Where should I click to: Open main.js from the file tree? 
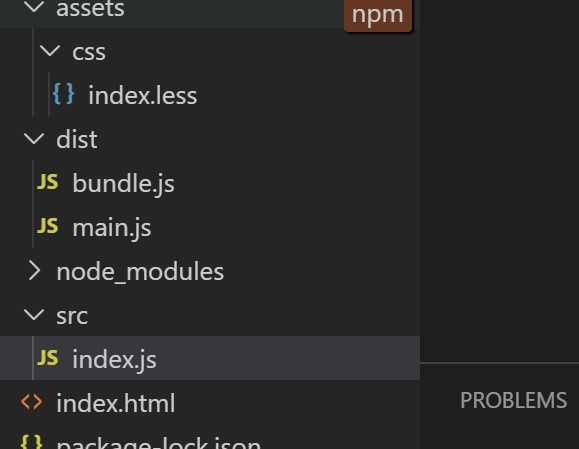pos(112,227)
